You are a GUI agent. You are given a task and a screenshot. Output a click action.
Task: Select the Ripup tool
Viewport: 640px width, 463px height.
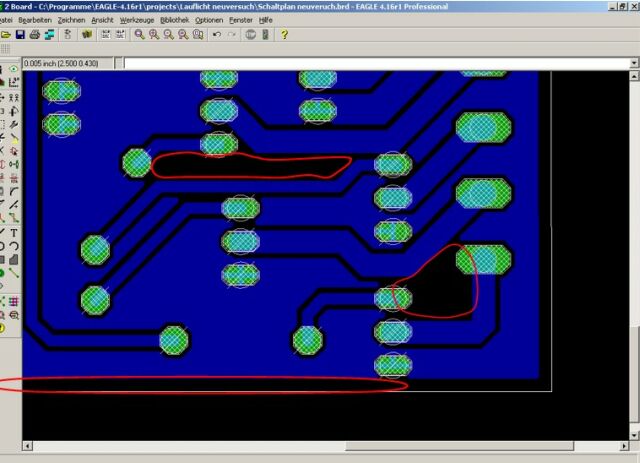(x=14, y=218)
